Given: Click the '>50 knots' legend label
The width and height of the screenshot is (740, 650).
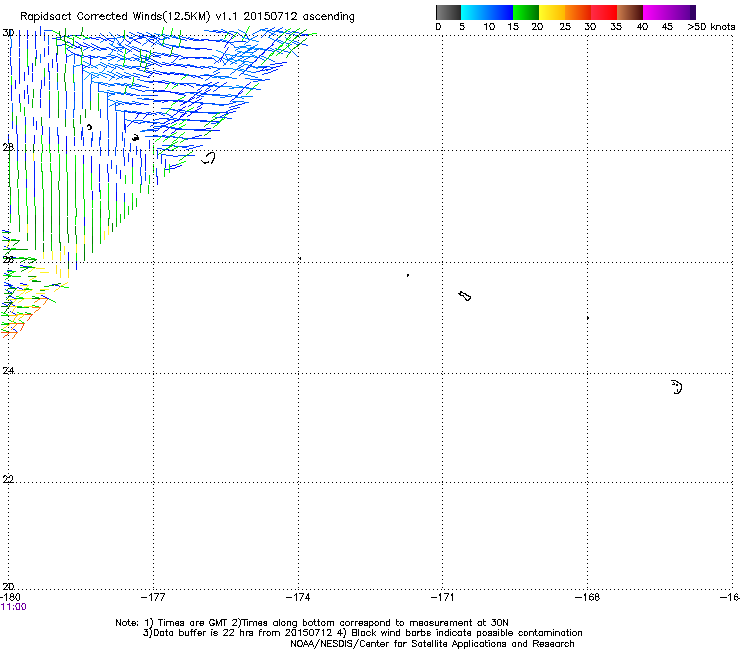Looking at the screenshot, I should click(711, 27).
